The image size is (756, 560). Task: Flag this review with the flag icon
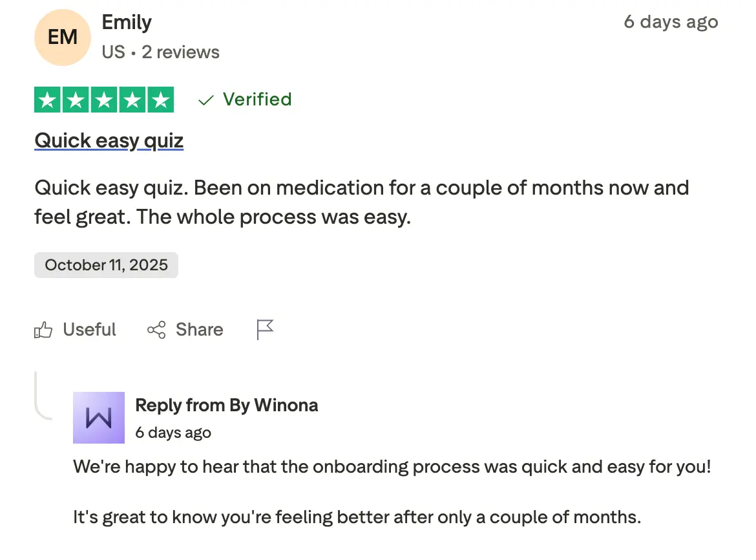(x=265, y=330)
